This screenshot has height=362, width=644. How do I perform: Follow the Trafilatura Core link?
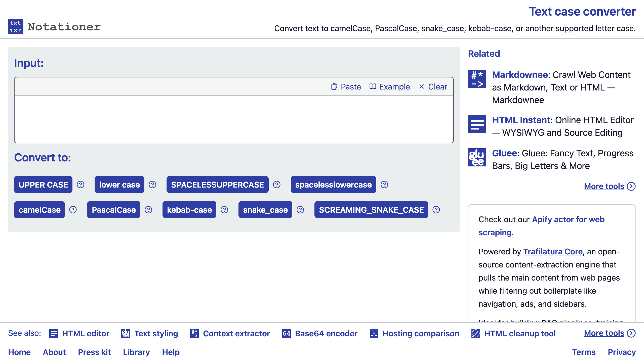tap(553, 252)
